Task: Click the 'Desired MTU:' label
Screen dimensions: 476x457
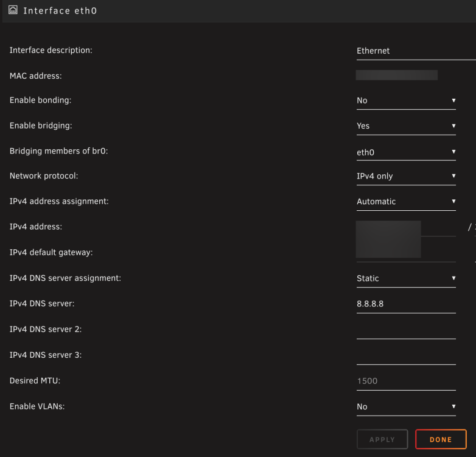Action: click(35, 381)
